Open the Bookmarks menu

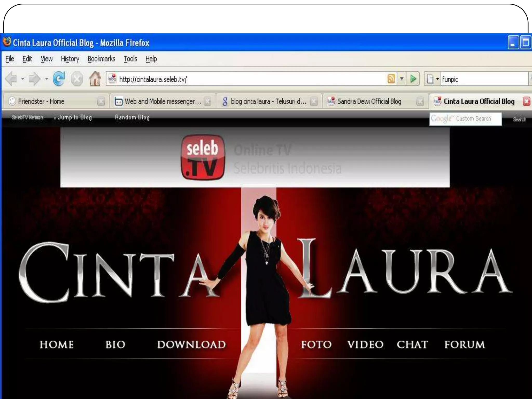click(x=101, y=59)
